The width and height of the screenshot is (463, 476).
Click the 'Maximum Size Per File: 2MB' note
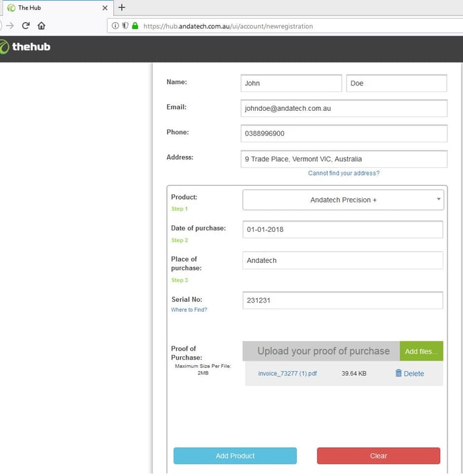pyautogui.click(x=203, y=370)
